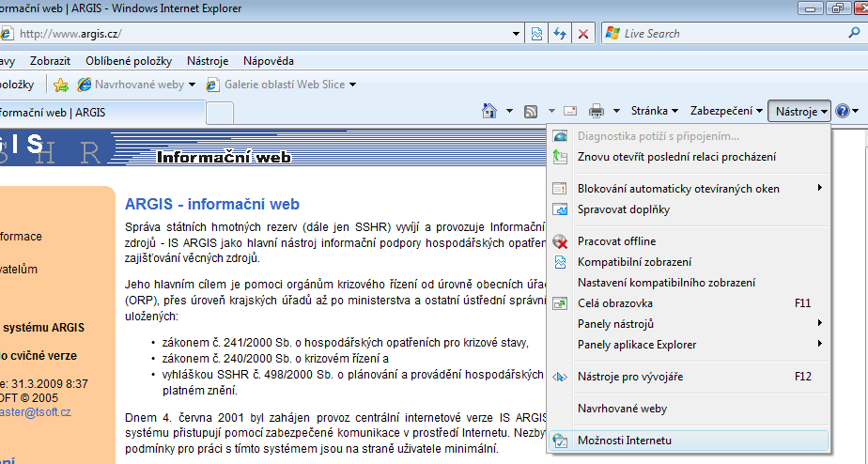Expand the Galerie oblastí Web Slice arrow

[352, 85]
